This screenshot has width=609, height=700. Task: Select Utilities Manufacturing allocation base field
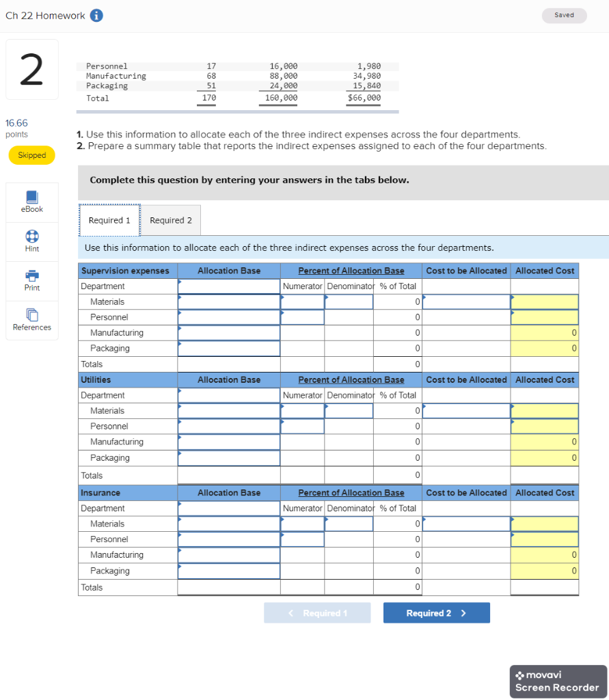click(x=229, y=442)
